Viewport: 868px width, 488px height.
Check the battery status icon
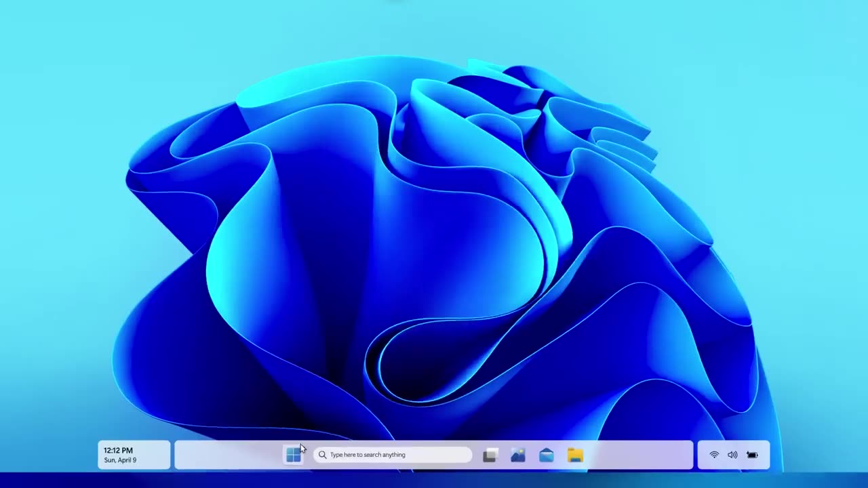click(x=752, y=455)
